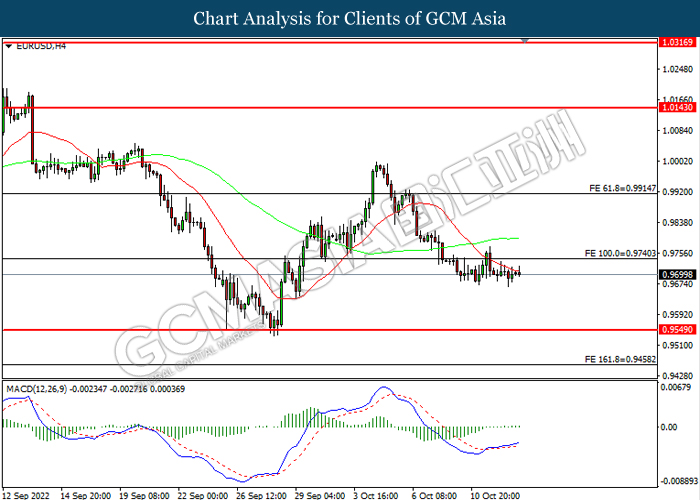The height and width of the screenshot is (500, 700).
Task: Click the current price tag 0.96998
Action: pyautogui.click(x=677, y=275)
